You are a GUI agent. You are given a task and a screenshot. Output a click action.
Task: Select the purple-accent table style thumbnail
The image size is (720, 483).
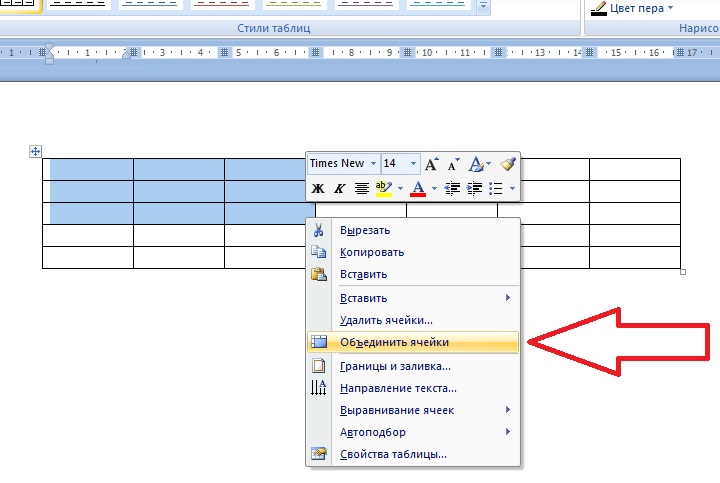366,5
